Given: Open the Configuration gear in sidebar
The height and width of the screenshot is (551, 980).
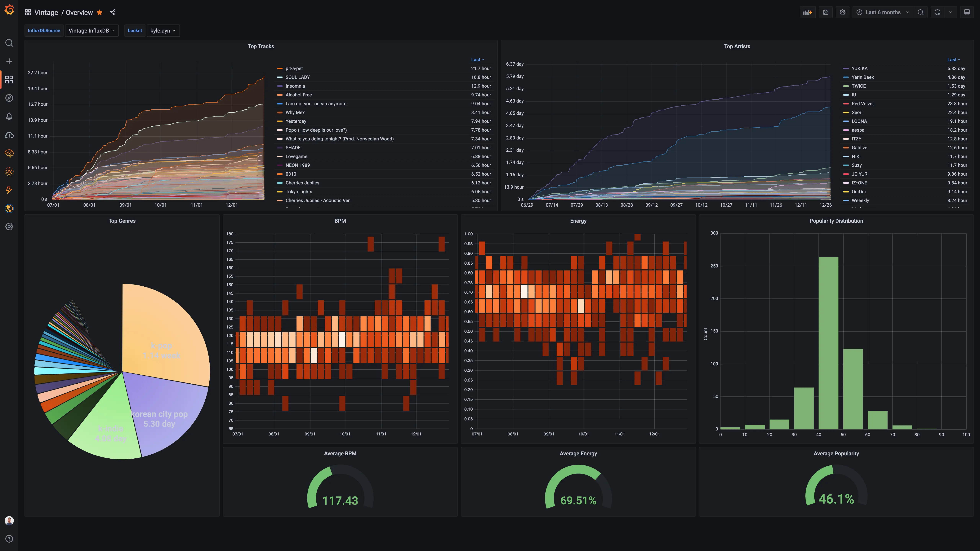Looking at the screenshot, I should pos(9,227).
